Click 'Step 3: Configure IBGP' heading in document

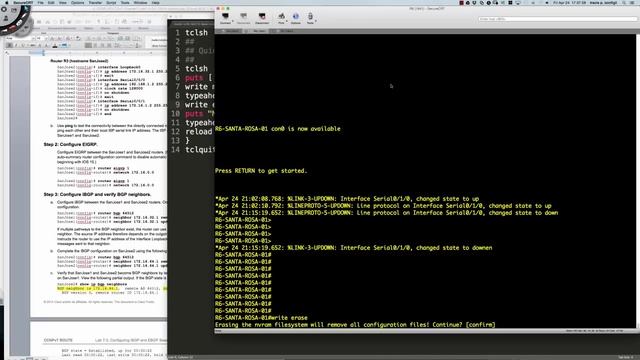click(97, 194)
